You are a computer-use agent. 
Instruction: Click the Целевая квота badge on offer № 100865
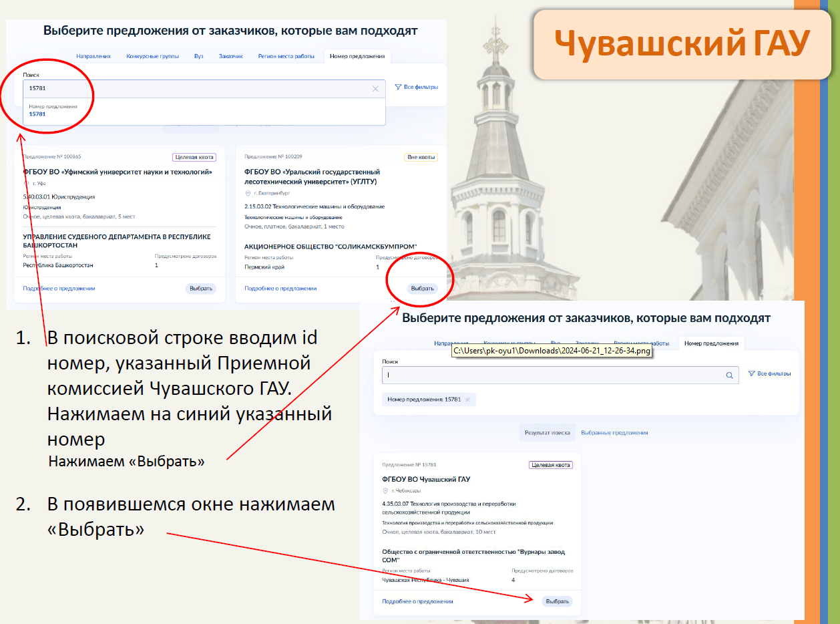tap(194, 157)
